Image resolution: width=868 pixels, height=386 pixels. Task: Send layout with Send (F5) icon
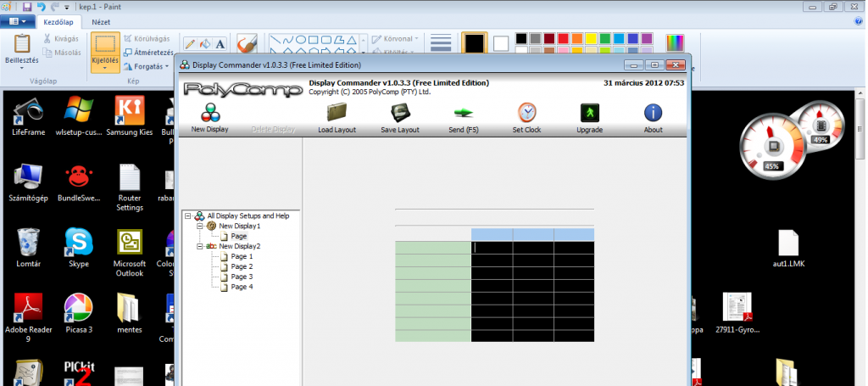tap(464, 113)
